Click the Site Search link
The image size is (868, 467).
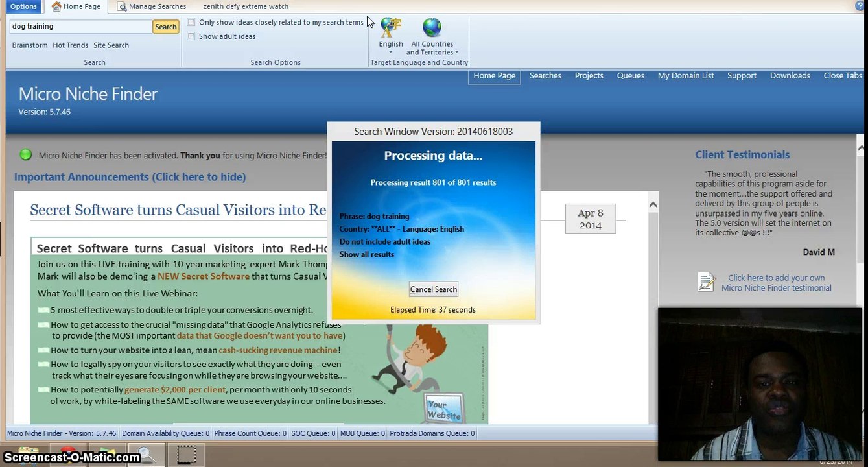coord(111,45)
